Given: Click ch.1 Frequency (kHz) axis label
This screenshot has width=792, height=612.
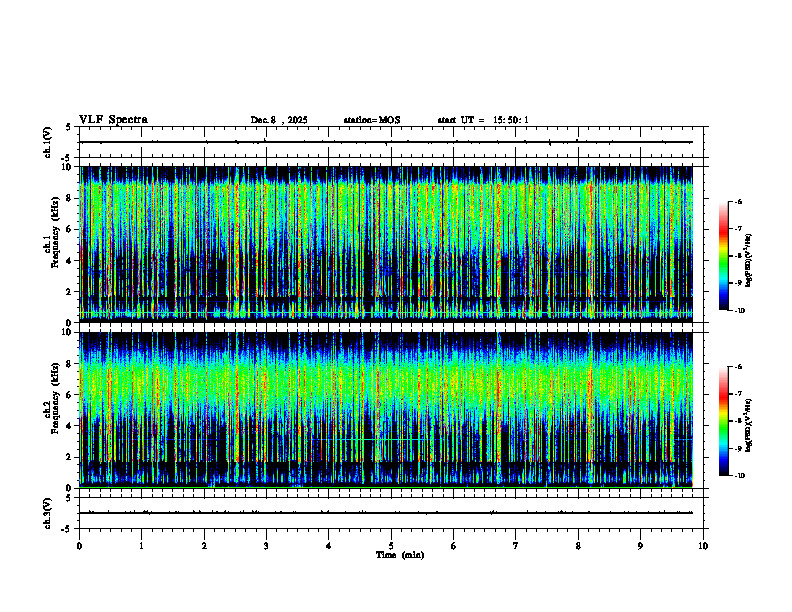Looking at the screenshot, I should [52, 232].
